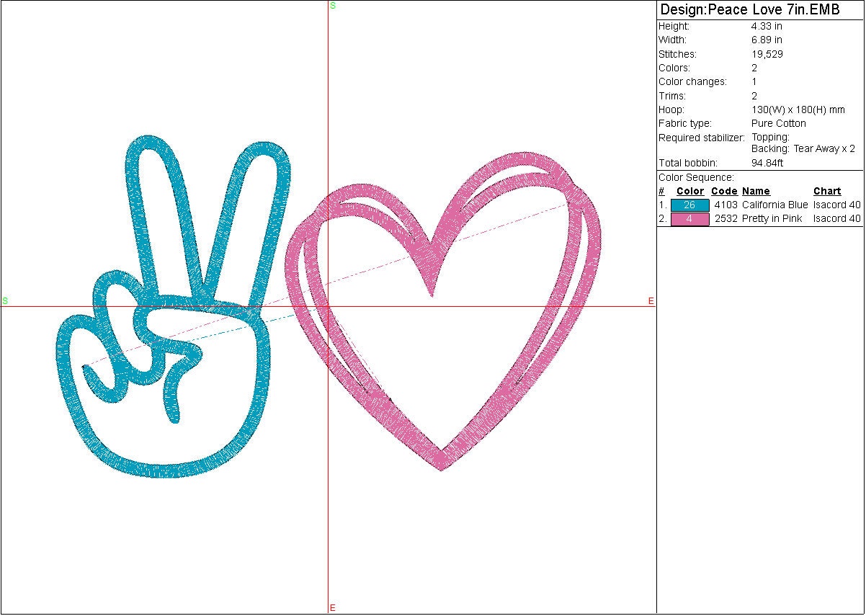
Task: Click the green S marker at canvas top
Action: [x=332, y=6]
